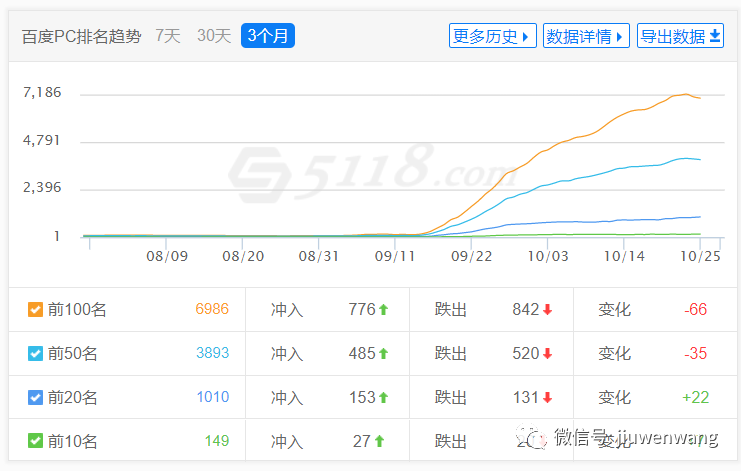The height and width of the screenshot is (471, 741).
Task: Click the 百度PC排名趋势 panel title
Action: pos(81,36)
